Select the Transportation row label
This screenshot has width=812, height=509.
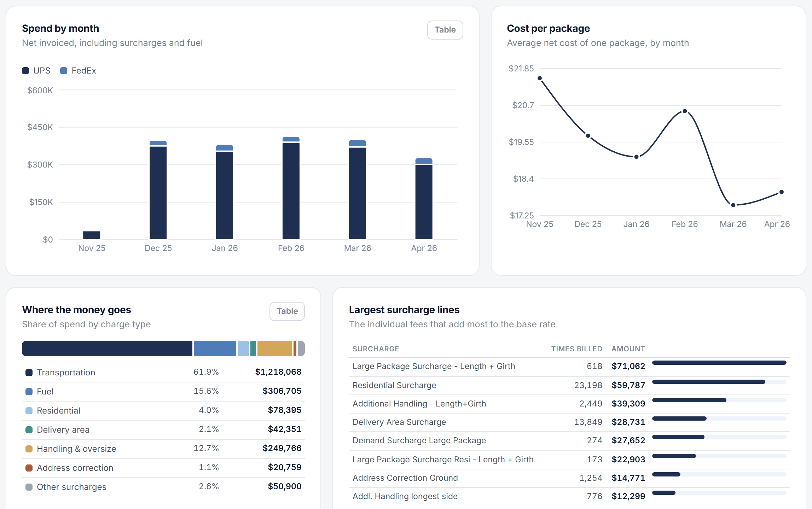pos(66,373)
